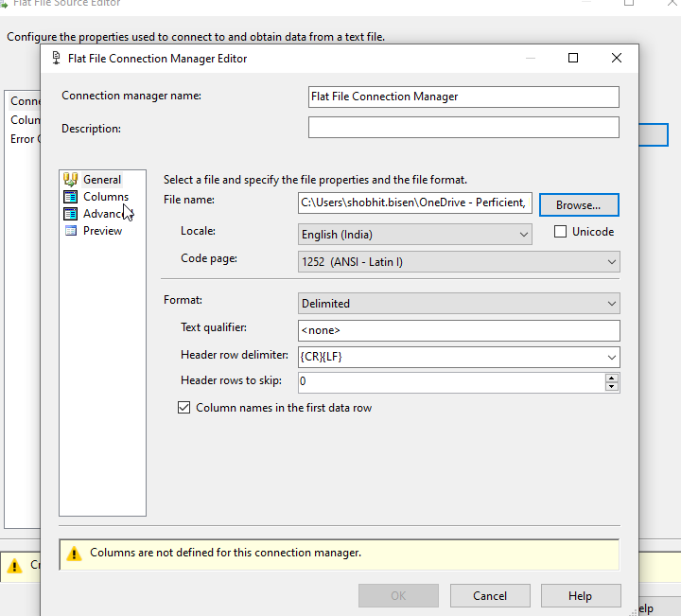Open the Preview page
This screenshot has height=616, width=681.
pyautogui.click(x=102, y=231)
